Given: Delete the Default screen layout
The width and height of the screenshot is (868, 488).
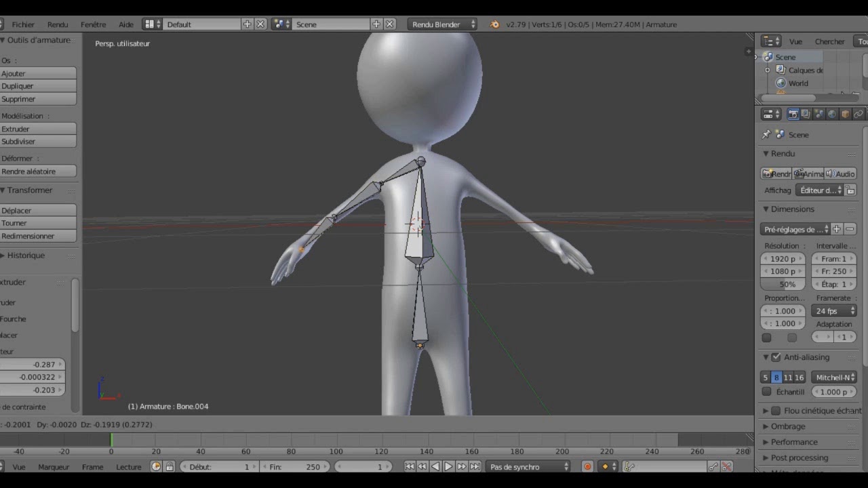Looking at the screenshot, I should (260, 24).
